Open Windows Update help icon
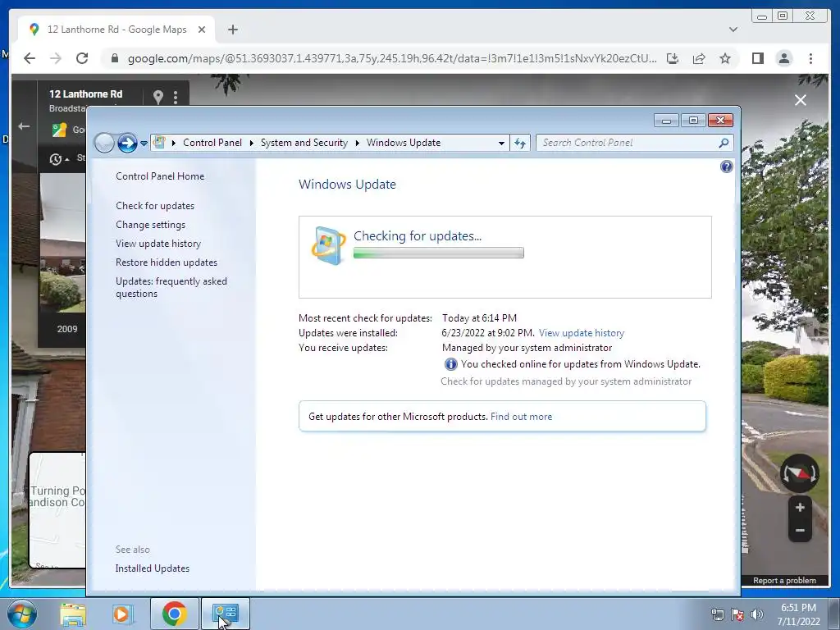The width and height of the screenshot is (840, 630). [727, 167]
